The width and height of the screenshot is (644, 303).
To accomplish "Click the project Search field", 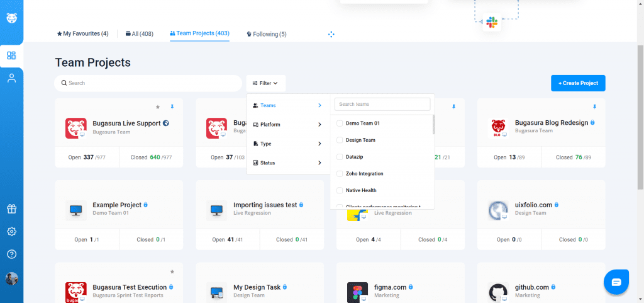I will (x=148, y=83).
